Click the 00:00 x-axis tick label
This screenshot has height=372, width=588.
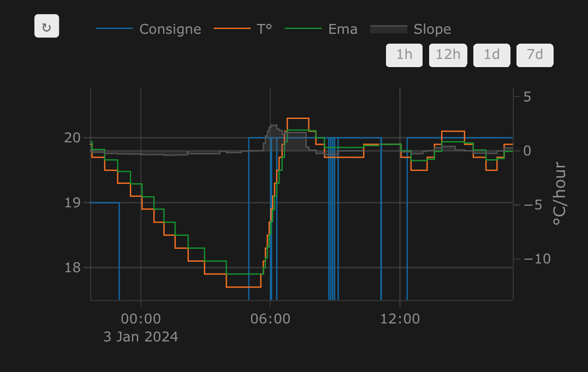point(141,319)
